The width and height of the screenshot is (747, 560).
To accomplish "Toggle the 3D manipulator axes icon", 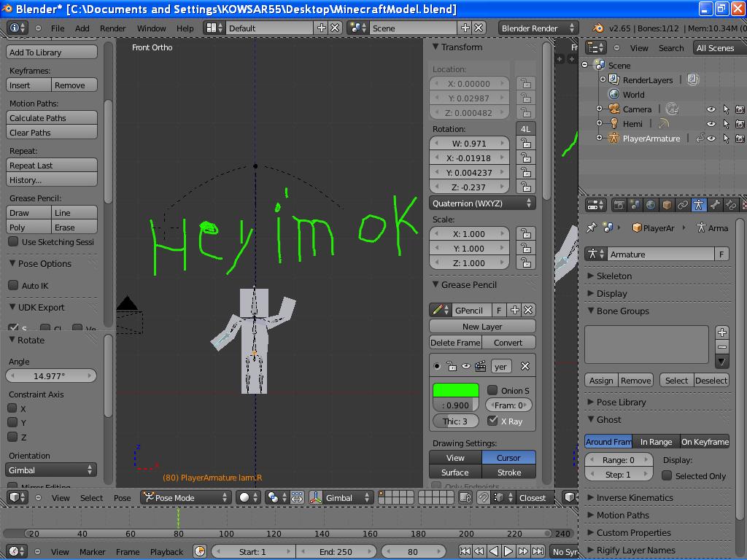I will (315, 497).
